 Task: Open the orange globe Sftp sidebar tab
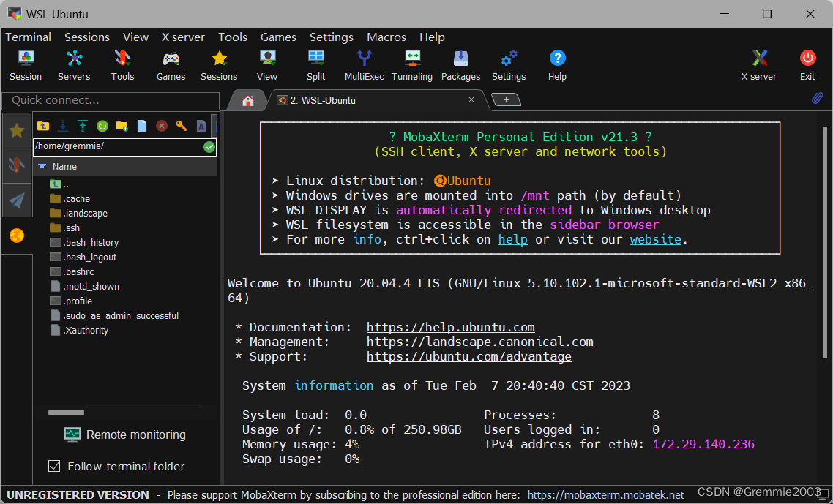[x=16, y=236]
